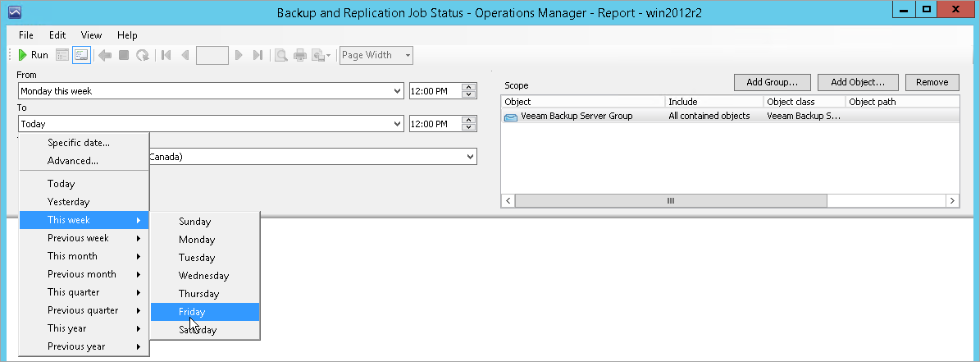Click the Add Group button
The width and height of the screenshot is (980, 362).
tap(772, 82)
